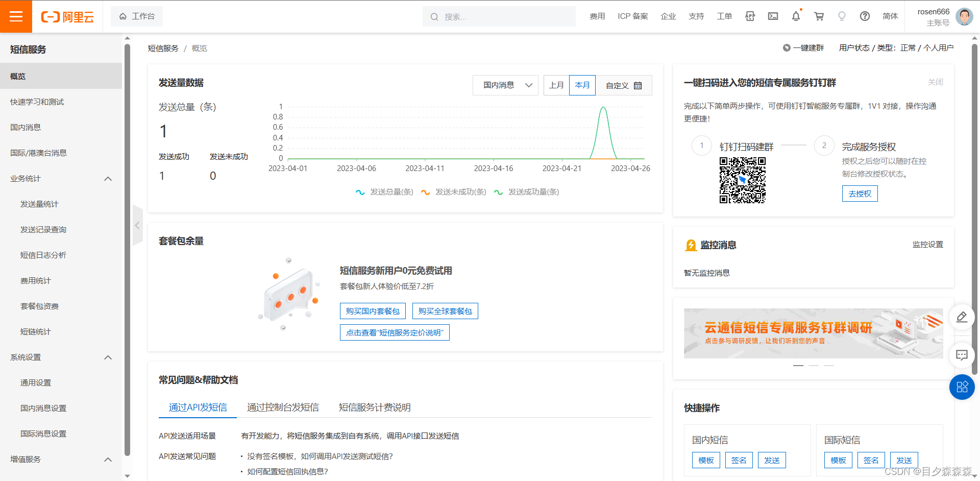Collapse the 系统设置 sidebar section

pos(108,357)
